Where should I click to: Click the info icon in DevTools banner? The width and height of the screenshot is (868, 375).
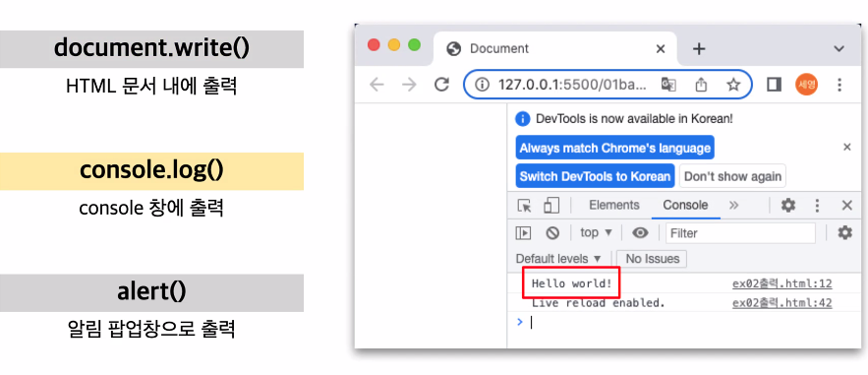click(522, 118)
